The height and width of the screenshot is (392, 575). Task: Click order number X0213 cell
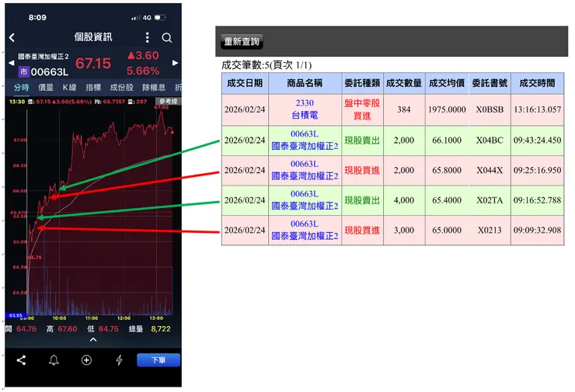click(x=490, y=231)
